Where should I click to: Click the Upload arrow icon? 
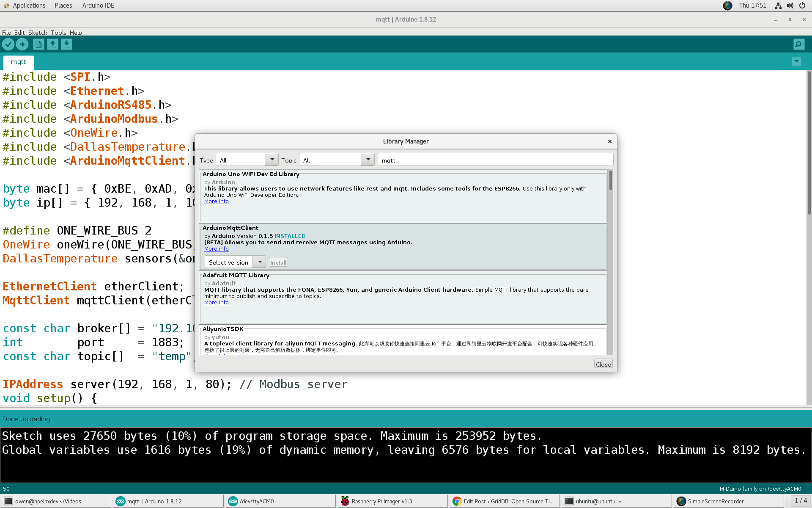[22, 44]
